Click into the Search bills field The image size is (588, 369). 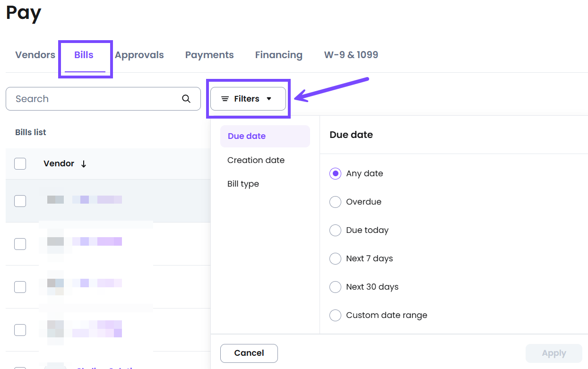95,99
